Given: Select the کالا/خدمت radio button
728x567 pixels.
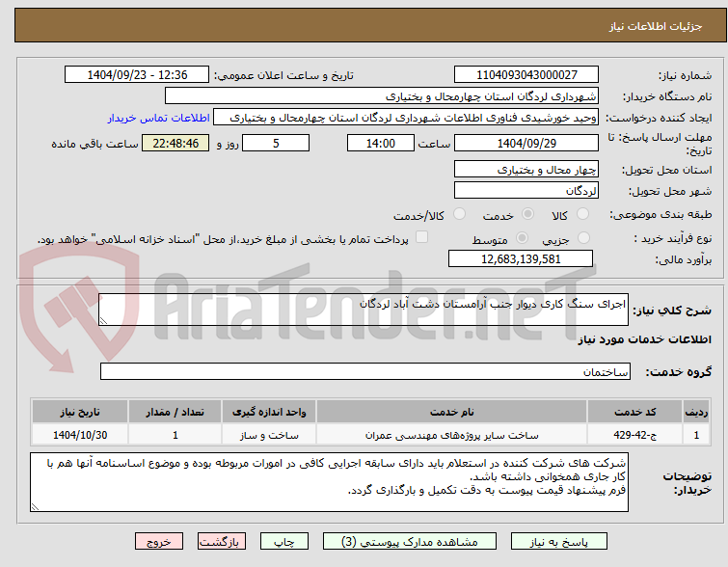Looking at the screenshot, I should (x=459, y=214).
